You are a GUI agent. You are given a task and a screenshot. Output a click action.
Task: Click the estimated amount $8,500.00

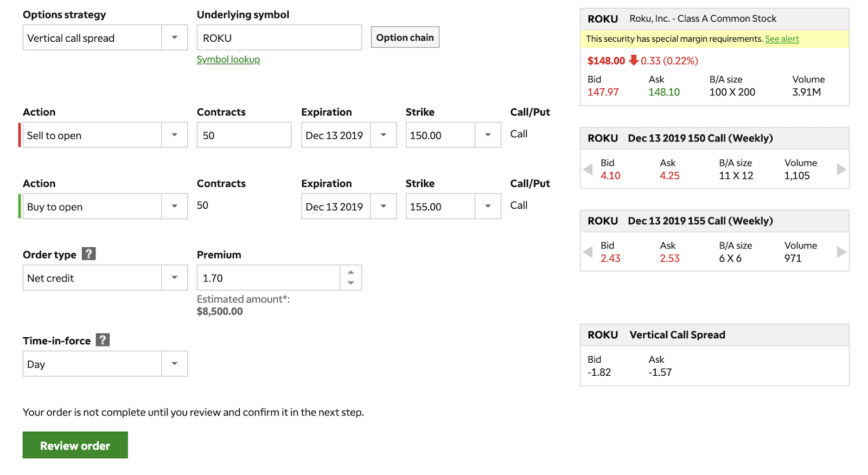[220, 311]
